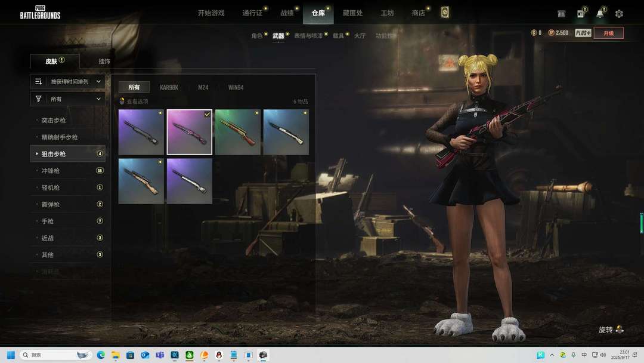
Task: Click the PUBG Battlegrounds logo
Action: [x=41, y=13]
